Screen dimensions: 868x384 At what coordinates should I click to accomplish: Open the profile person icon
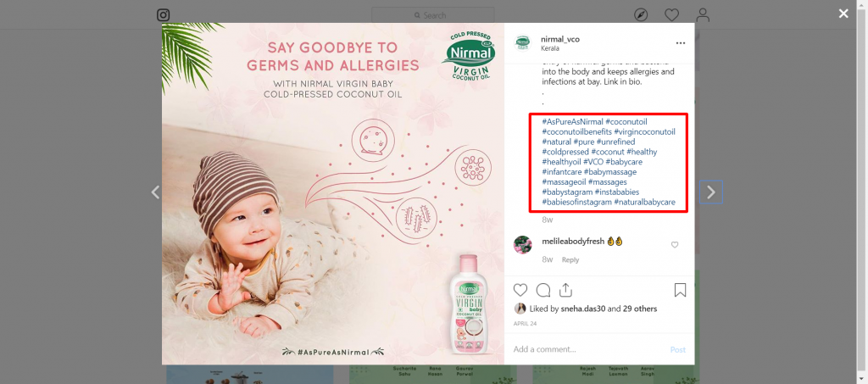point(703,15)
